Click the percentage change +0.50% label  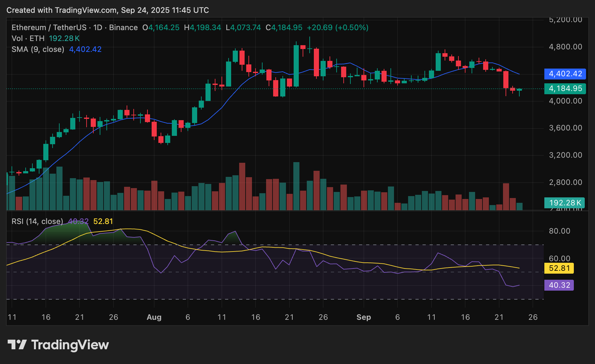(352, 28)
